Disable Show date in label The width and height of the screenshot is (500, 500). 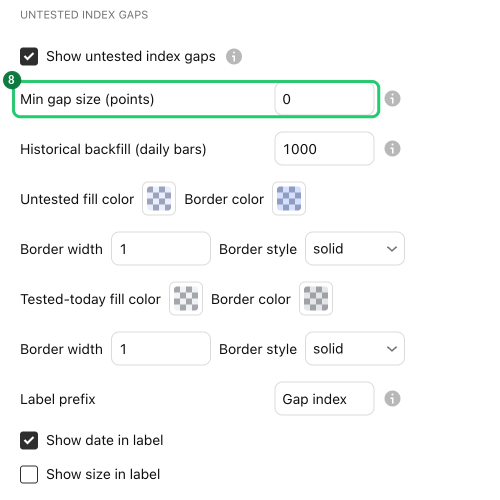(x=29, y=440)
